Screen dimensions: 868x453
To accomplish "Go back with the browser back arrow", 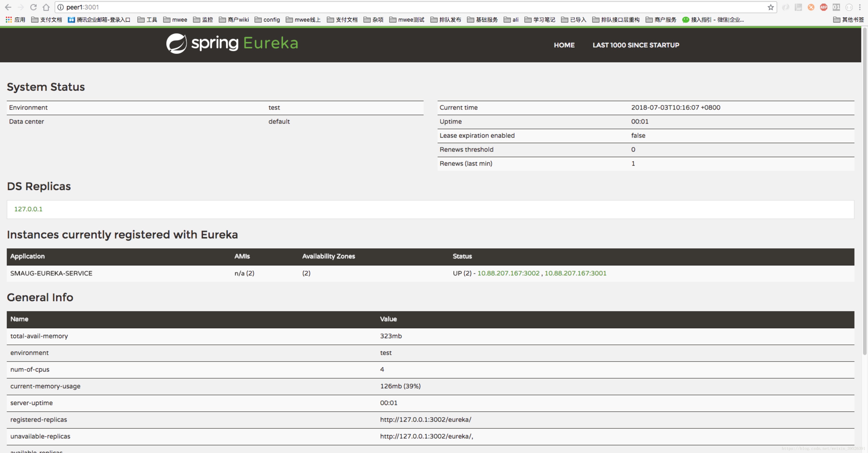I will pyautogui.click(x=8, y=7).
